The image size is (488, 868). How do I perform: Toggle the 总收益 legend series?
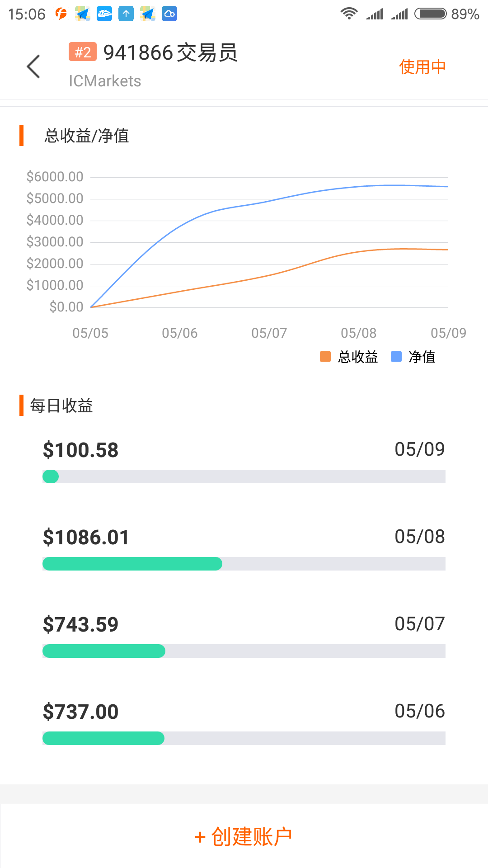pyautogui.click(x=349, y=357)
